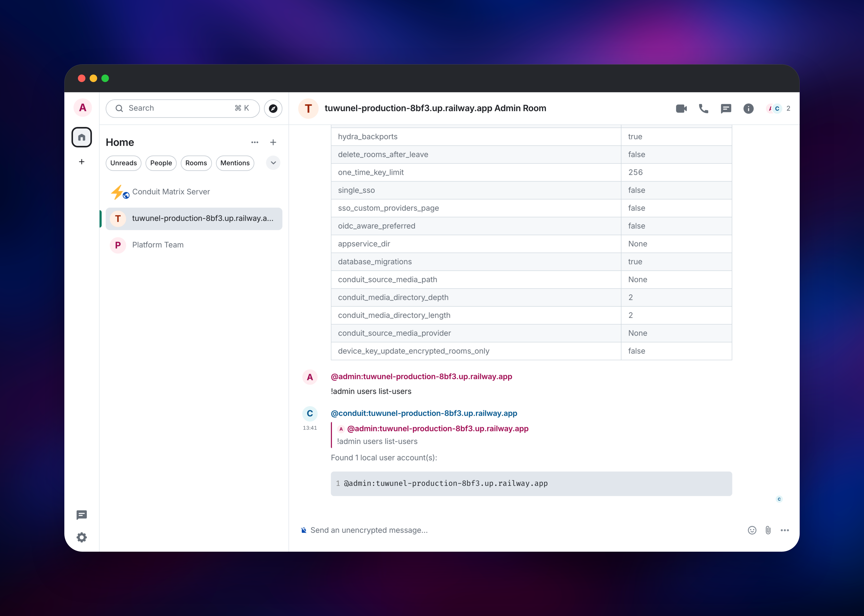Click the appservice_dir cell

click(476, 244)
